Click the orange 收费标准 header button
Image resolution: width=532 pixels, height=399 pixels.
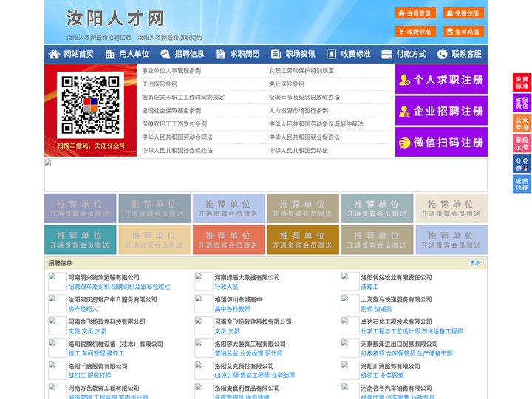coord(415,32)
